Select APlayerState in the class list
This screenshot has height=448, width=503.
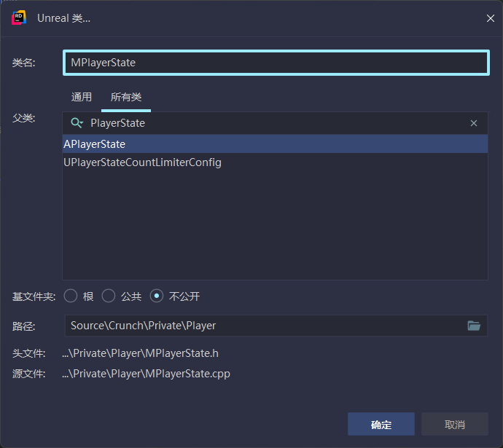(276, 144)
